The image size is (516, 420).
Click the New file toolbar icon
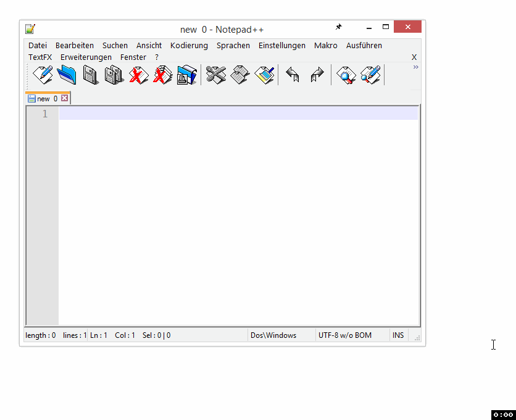coord(43,75)
